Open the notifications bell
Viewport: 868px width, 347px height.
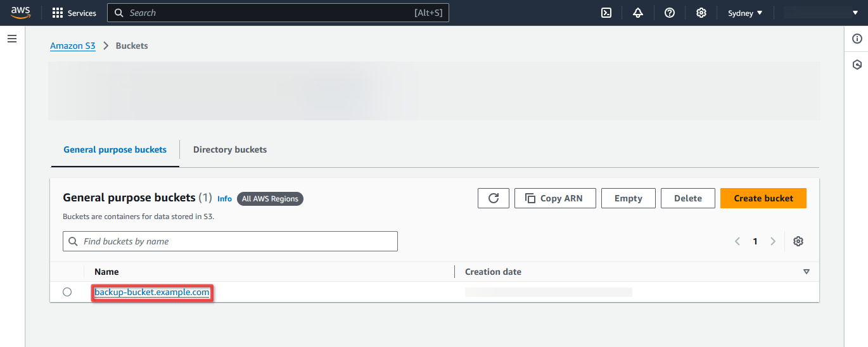pyautogui.click(x=638, y=13)
